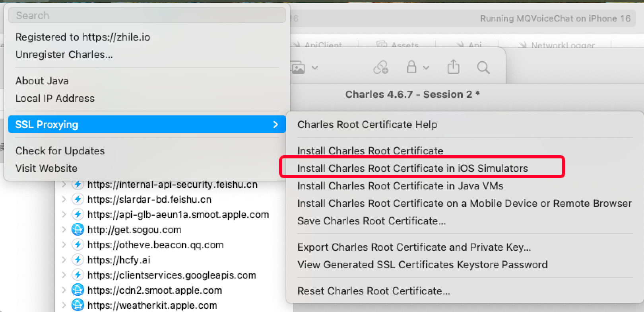Click the Help menu search field
644x312 pixels.
pyautogui.click(x=146, y=16)
